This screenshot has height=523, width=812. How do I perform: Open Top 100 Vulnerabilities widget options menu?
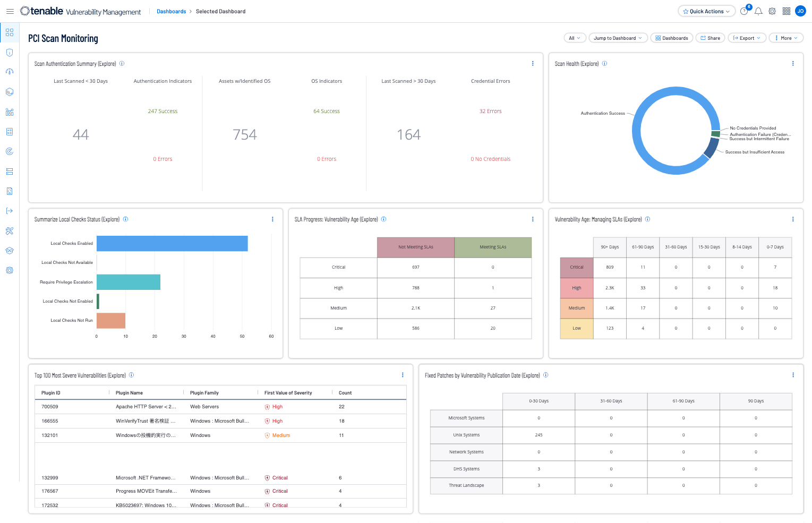(x=403, y=375)
